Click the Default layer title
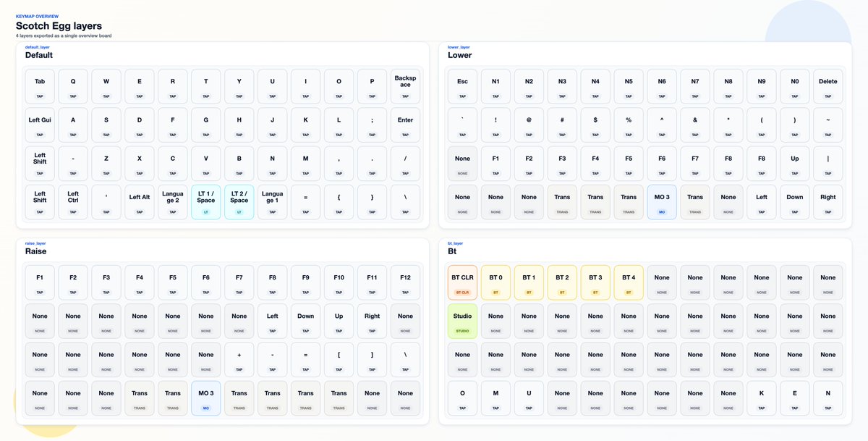The image size is (868, 441). 38,54
